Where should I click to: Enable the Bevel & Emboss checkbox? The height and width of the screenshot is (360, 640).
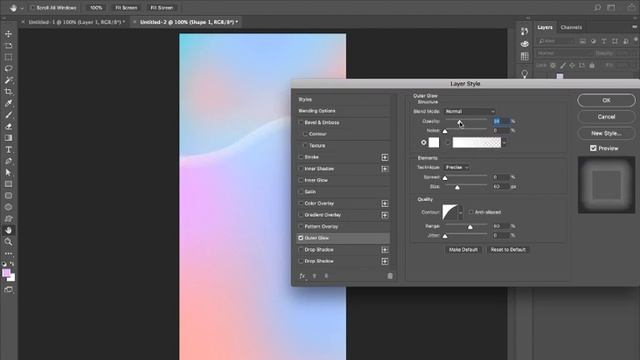[301, 122]
